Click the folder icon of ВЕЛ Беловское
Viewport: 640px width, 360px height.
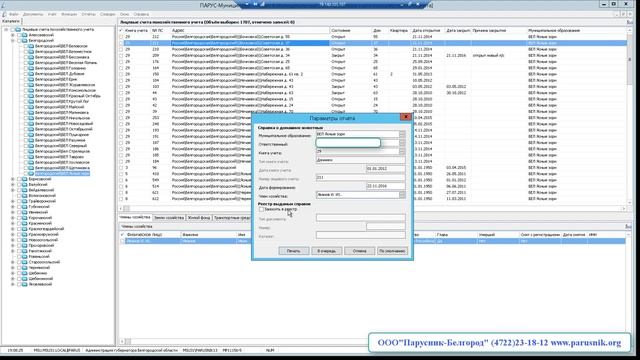(x=31, y=46)
